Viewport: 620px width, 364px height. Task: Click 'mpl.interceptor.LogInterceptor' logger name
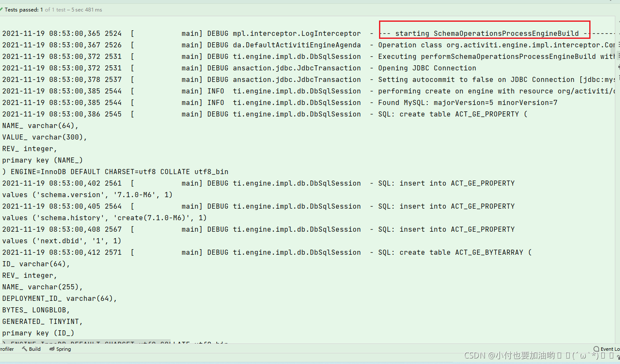[x=297, y=33]
